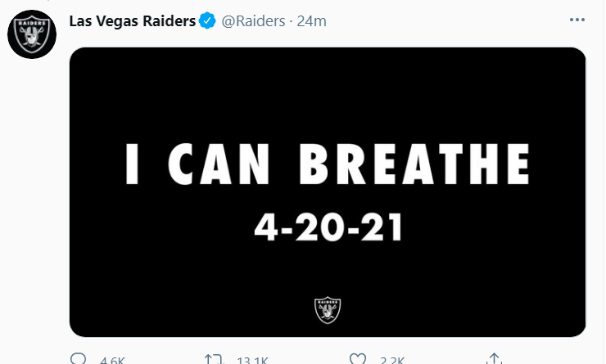
Task: Click the Raiders shield logo inside image
Action: (x=328, y=310)
